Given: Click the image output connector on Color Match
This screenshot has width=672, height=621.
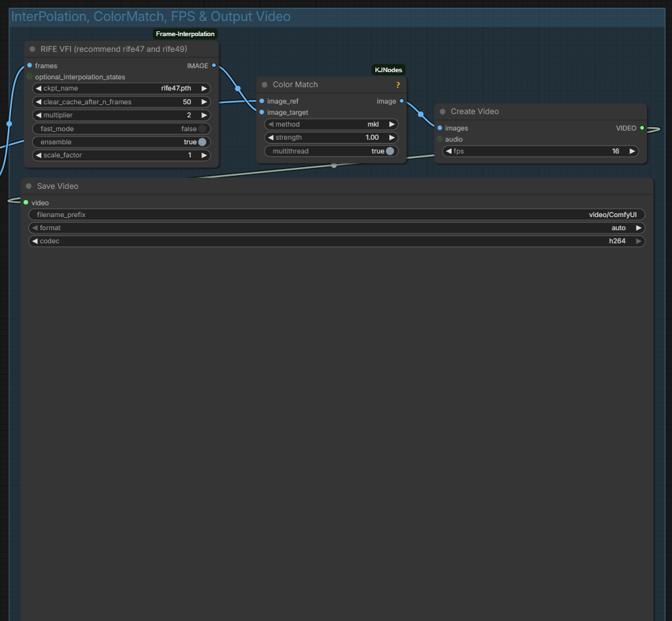Looking at the screenshot, I should point(402,101).
